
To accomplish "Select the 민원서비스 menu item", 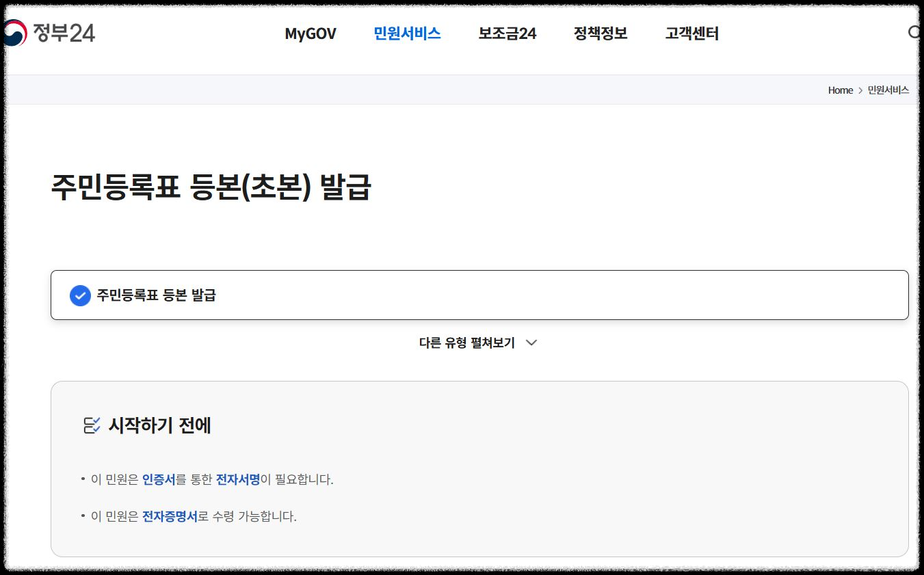I will (x=408, y=33).
